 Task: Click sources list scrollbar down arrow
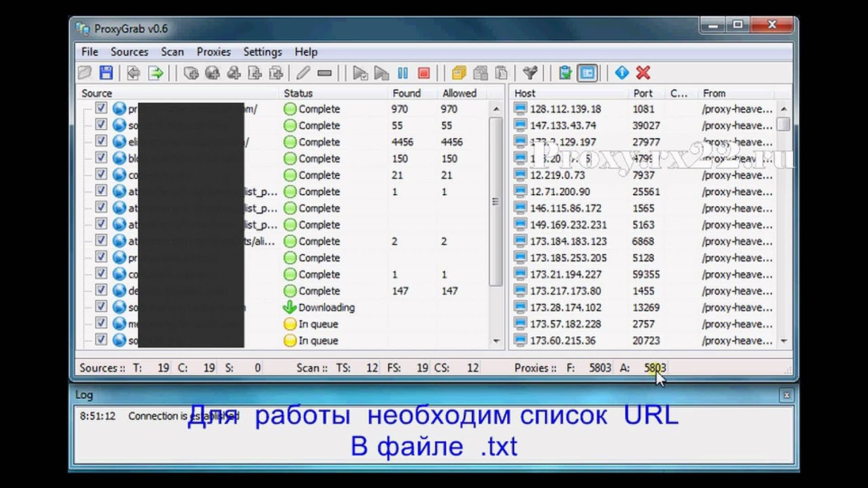[496, 341]
